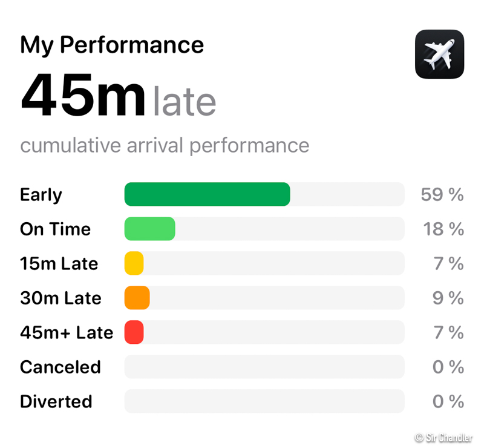Click the My Performance heading
Image resolution: width=484 pixels, height=448 pixels.
tap(112, 45)
